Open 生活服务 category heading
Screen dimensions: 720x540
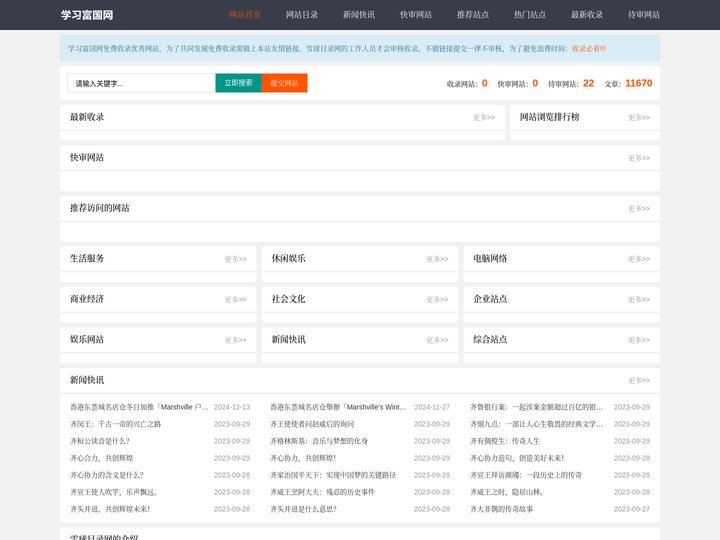coord(87,259)
